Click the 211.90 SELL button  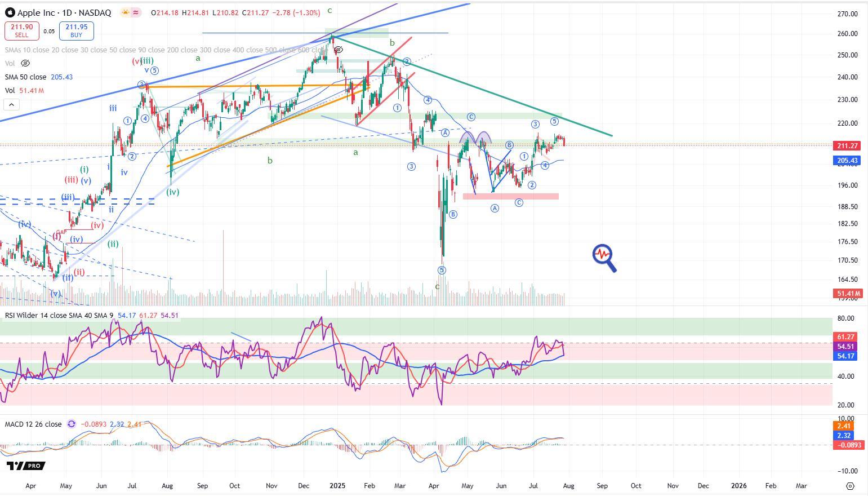[21, 30]
